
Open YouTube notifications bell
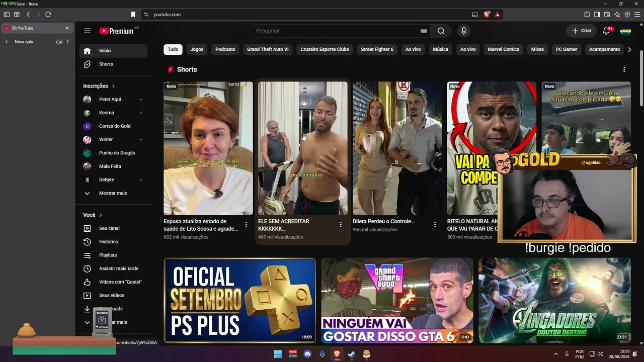tap(606, 31)
